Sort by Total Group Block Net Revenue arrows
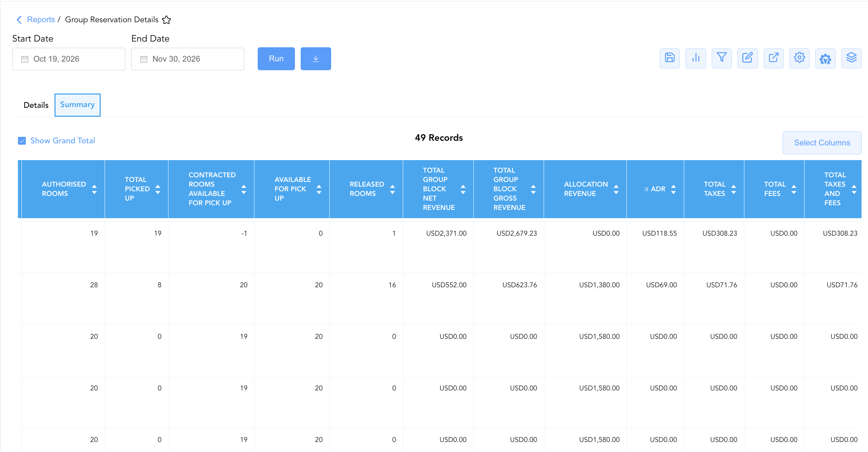The image size is (868, 452). (463, 189)
